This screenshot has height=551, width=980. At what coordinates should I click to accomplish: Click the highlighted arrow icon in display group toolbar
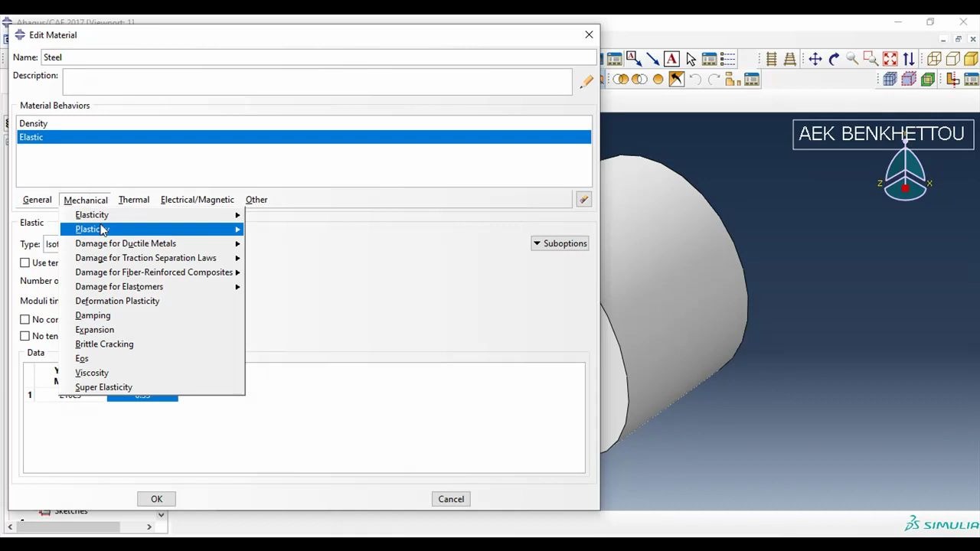(676, 79)
